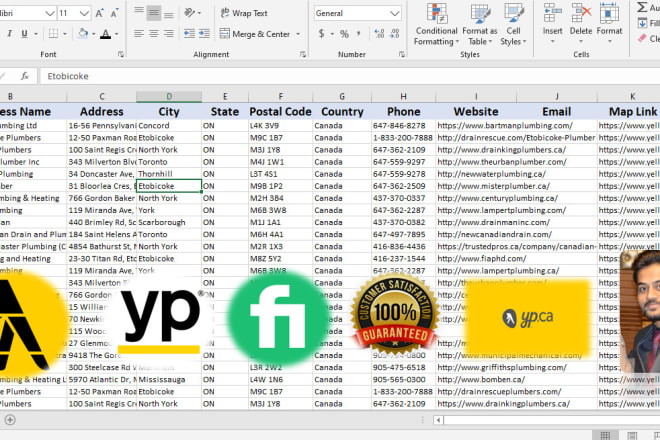Set Top Align for cell text
This screenshot has height=440, width=660.
[139, 13]
